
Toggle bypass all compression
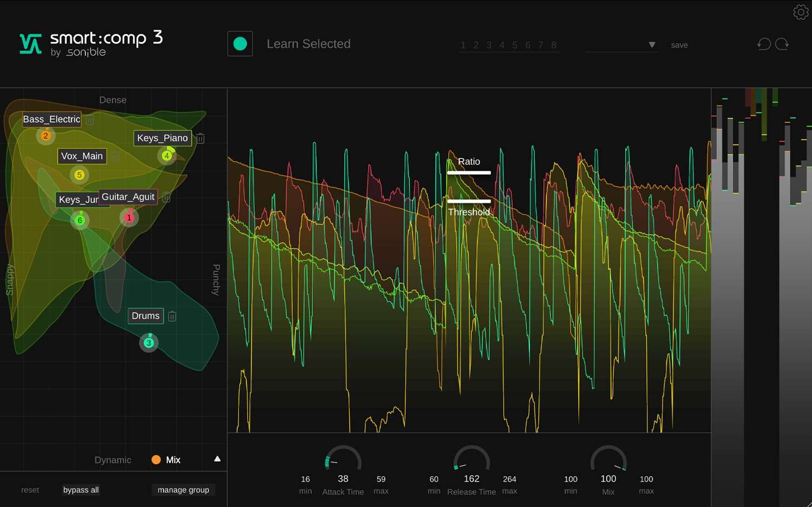coord(80,490)
